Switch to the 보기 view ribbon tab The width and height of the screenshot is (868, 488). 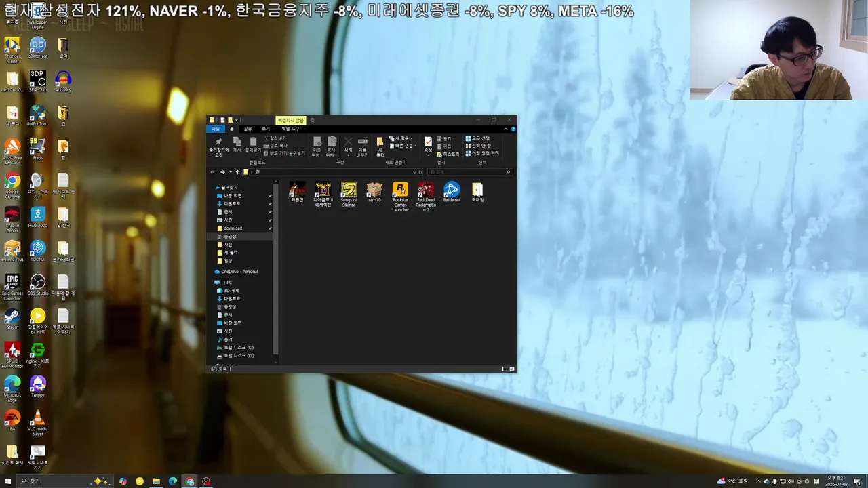[266, 129]
